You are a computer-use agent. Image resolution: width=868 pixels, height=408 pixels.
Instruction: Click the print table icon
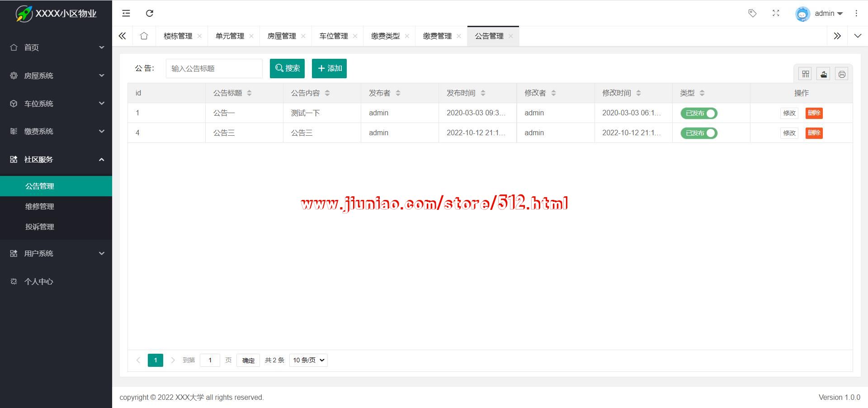pyautogui.click(x=842, y=74)
